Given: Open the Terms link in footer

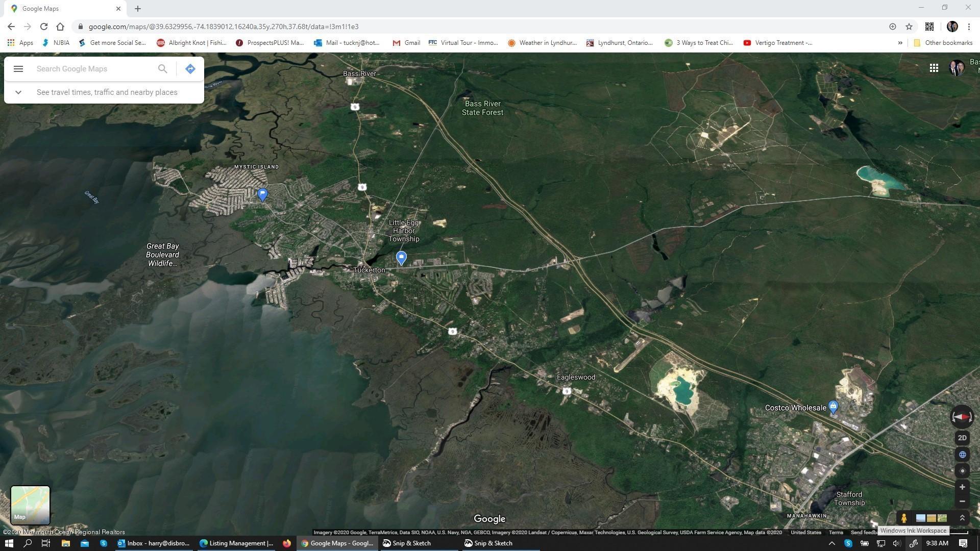Looking at the screenshot, I should point(836,533).
